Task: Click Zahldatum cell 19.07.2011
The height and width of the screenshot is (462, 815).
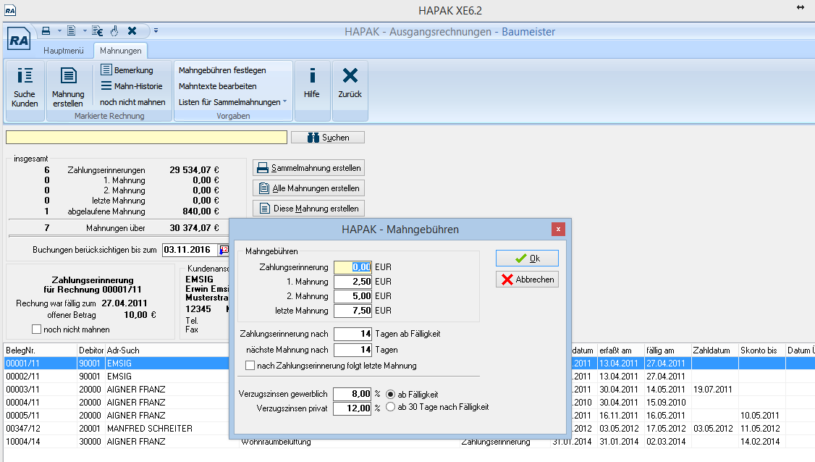Action: pos(713,389)
